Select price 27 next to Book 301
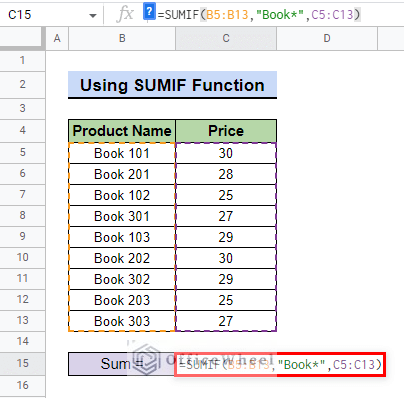The width and height of the screenshot is (404, 398). [x=226, y=216]
